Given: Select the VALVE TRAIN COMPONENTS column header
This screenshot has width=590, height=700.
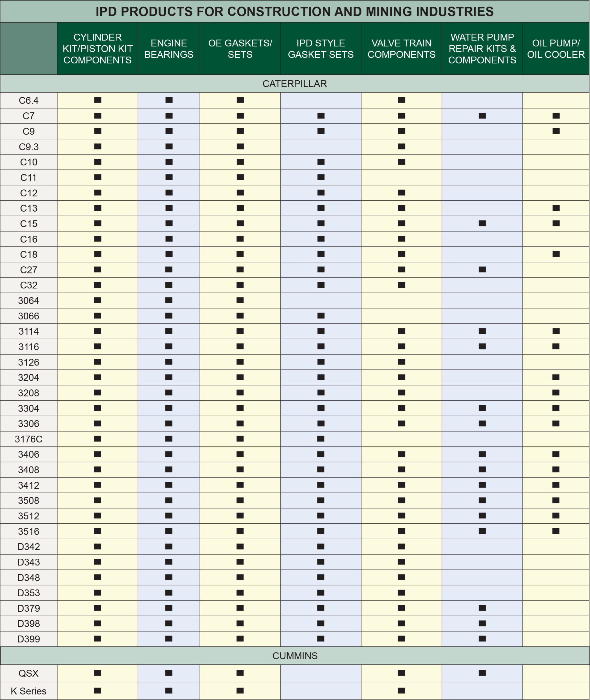Looking at the screenshot, I should coord(401,48).
